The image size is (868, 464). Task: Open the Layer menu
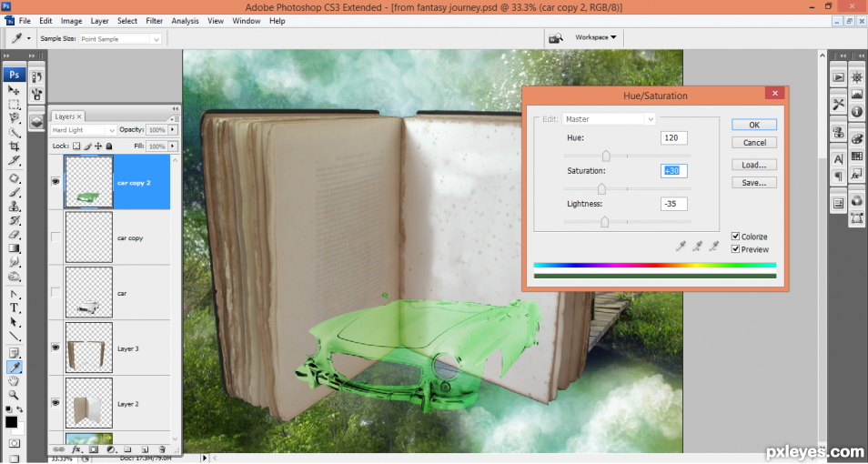pos(100,21)
